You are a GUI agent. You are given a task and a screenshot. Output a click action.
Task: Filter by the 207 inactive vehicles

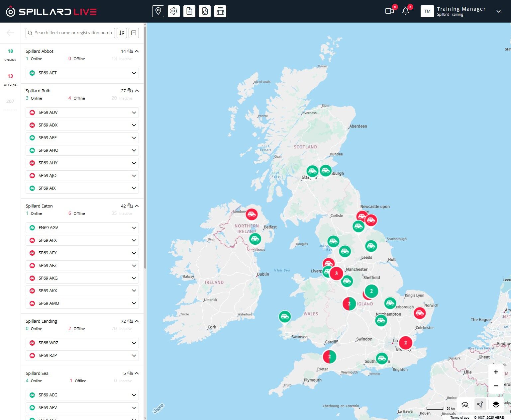pyautogui.click(x=10, y=105)
